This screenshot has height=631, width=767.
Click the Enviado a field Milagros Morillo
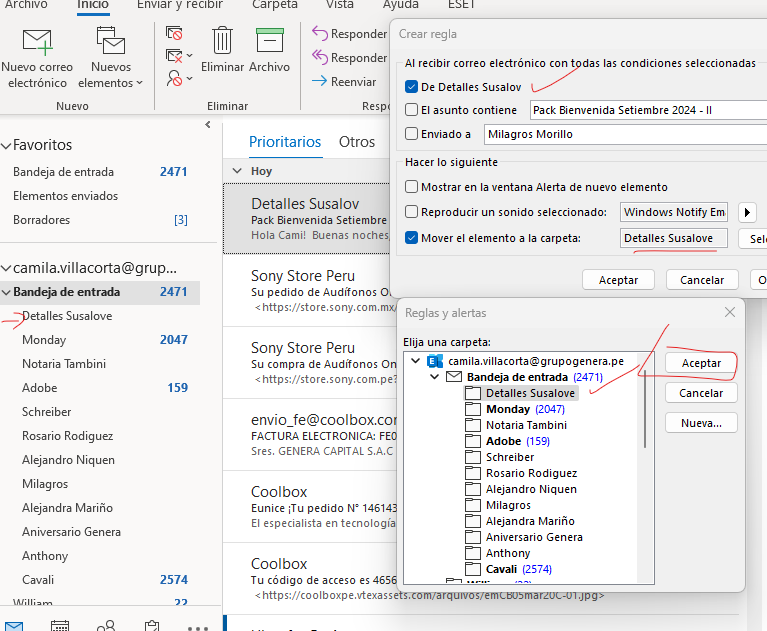point(626,134)
